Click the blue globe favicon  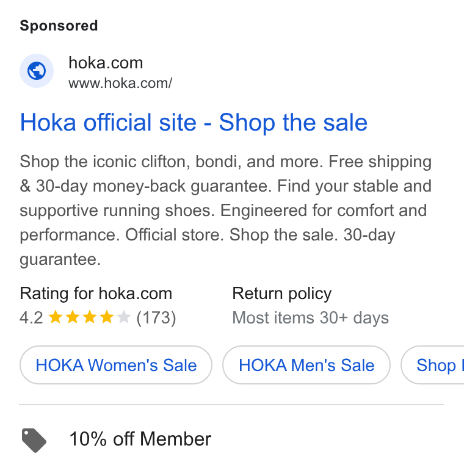coord(37,71)
